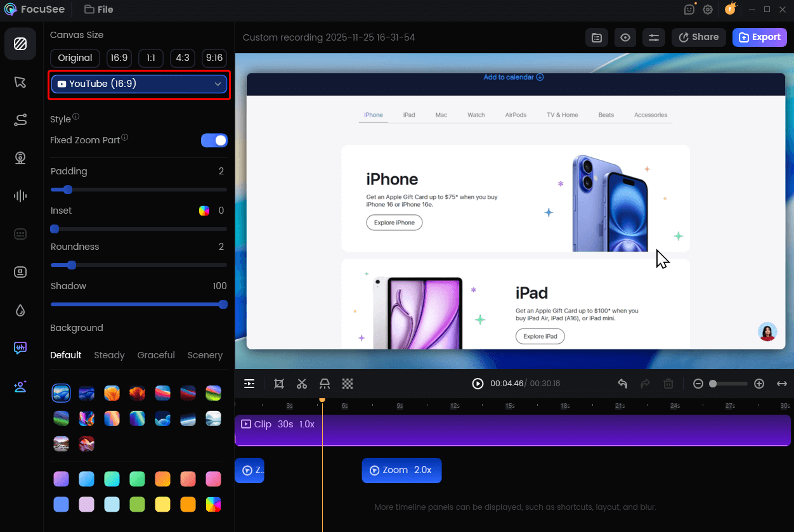
Task: Click the scissors split tool
Action: click(x=302, y=384)
